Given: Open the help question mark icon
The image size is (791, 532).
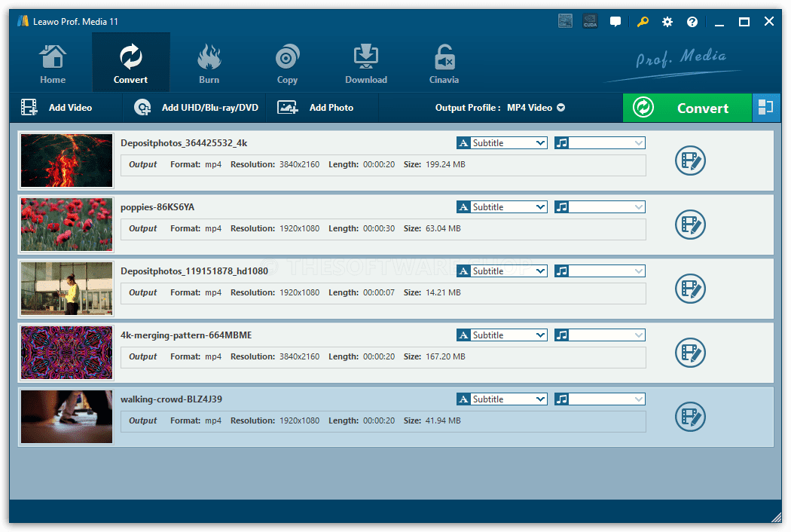Looking at the screenshot, I should pos(692,22).
